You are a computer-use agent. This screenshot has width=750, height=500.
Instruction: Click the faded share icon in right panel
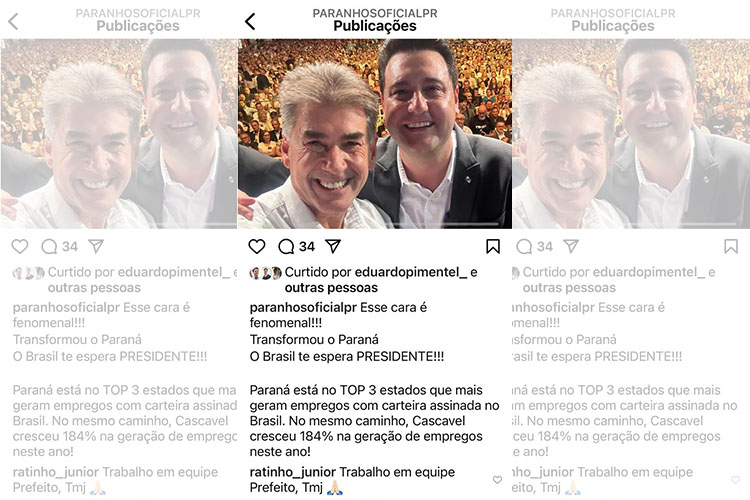(571, 246)
